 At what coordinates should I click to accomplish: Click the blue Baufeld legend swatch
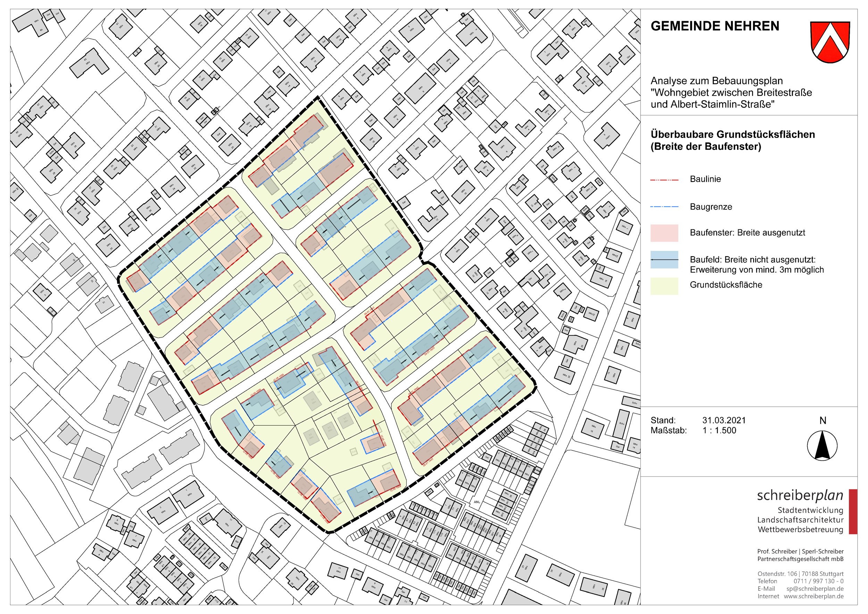[664, 260]
